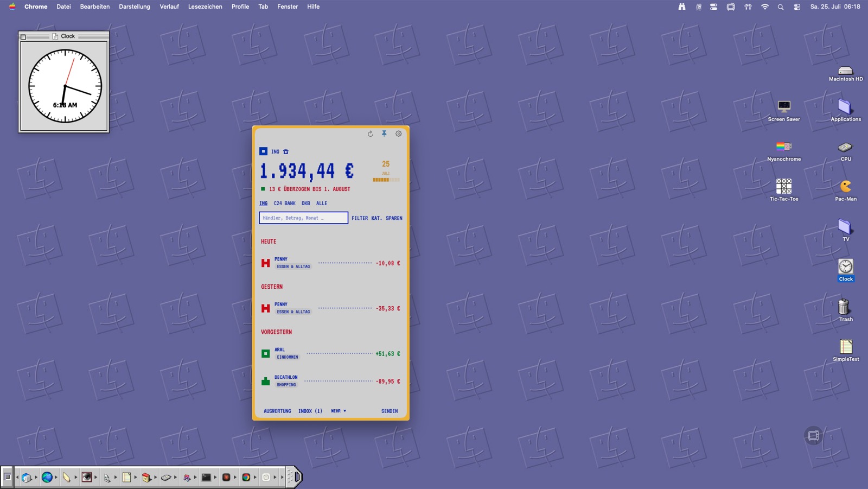Open the Darstellung menu in the menu bar

(x=135, y=7)
